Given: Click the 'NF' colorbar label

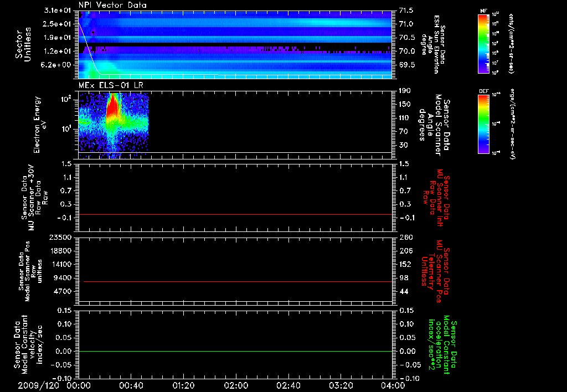Looking at the screenshot, I should pyautogui.click(x=483, y=11).
